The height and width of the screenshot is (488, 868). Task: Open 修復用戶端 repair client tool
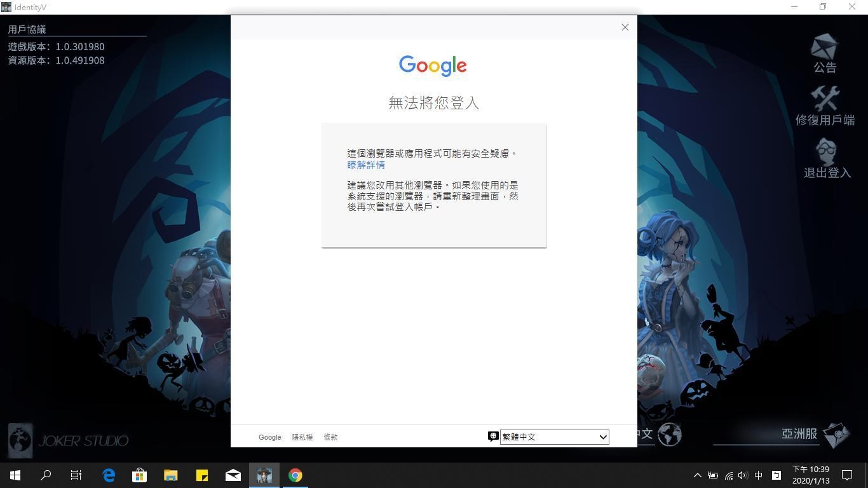point(825,105)
